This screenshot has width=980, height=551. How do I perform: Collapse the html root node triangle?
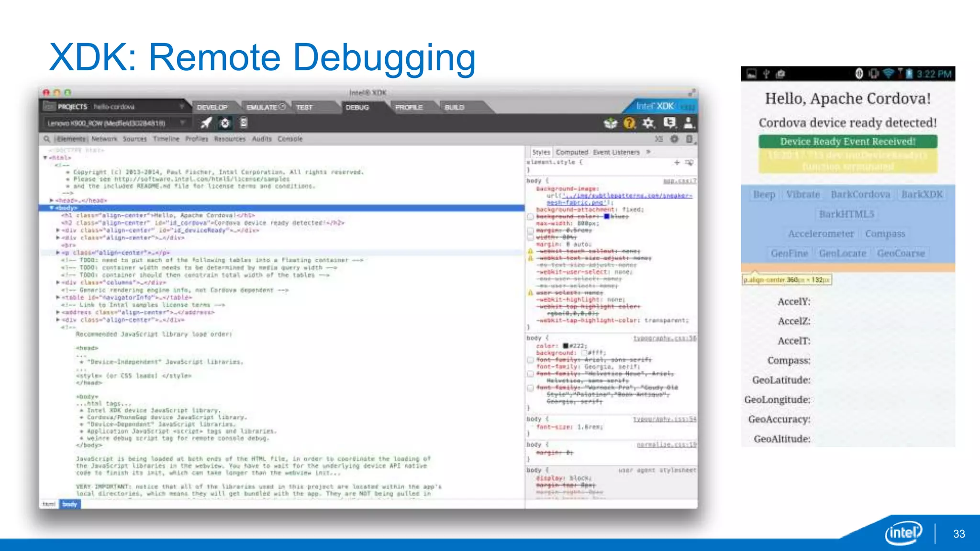(x=45, y=157)
